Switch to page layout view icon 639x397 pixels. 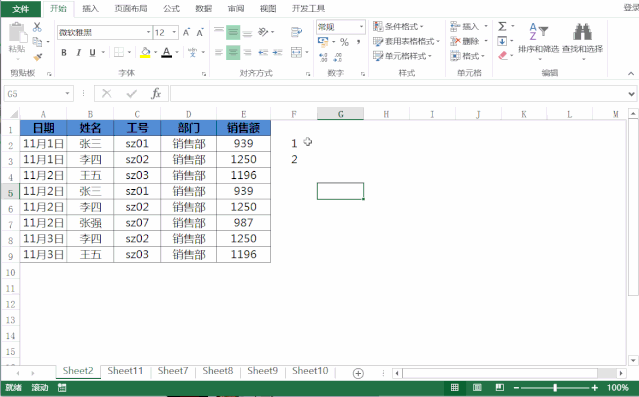477,388
